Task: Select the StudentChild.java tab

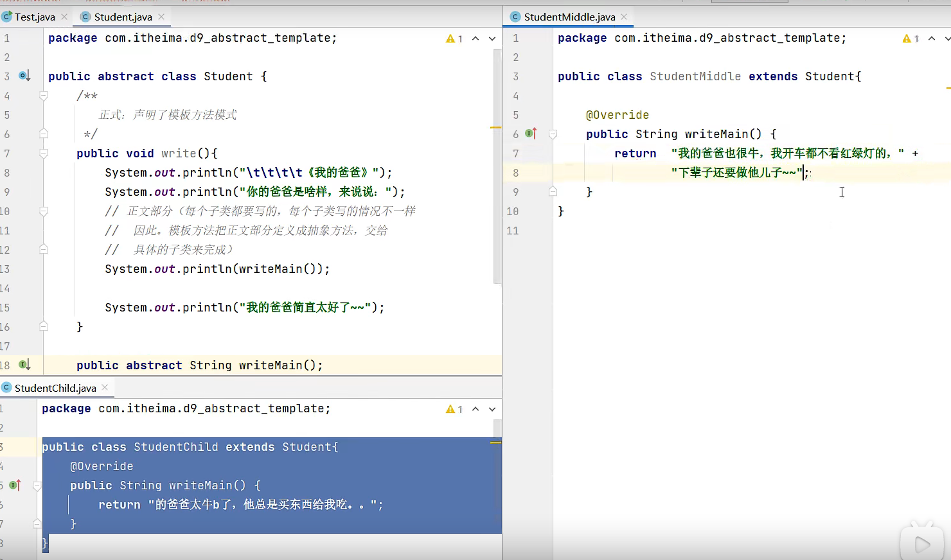Action: click(55, 388)
